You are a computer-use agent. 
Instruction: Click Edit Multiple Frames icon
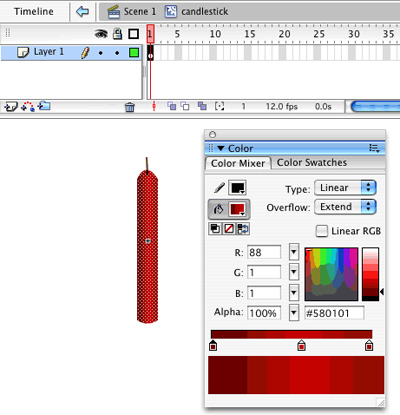pyautogui.click(x=202, y=106)
